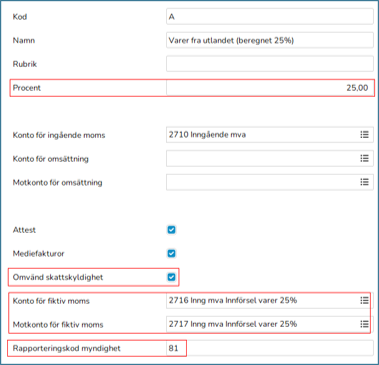Open list icon for Motkonto för omsättning
The height and width of the screenshot is (365, 379).
pyautogui.click(x=364, y=182)
